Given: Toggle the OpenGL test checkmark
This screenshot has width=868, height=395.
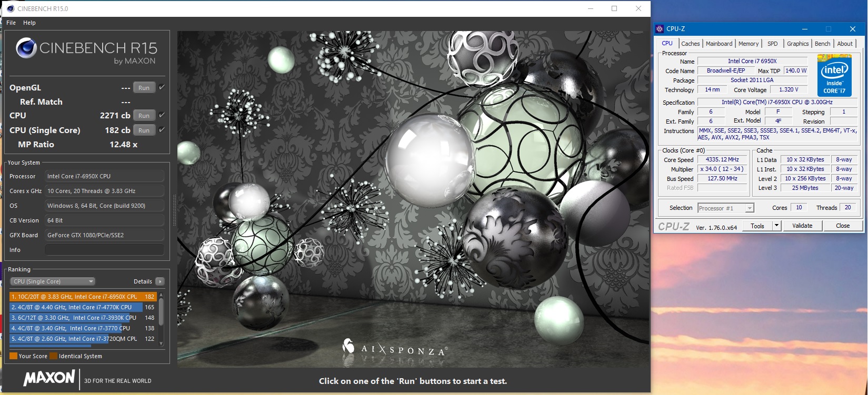Looking at the screenshot, I should pos(162,87).
